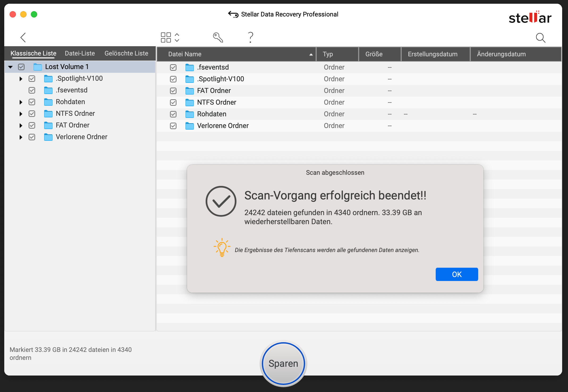Sort by the Größe column header
This screenshot has height=392, width=568.
coord(380,54)
